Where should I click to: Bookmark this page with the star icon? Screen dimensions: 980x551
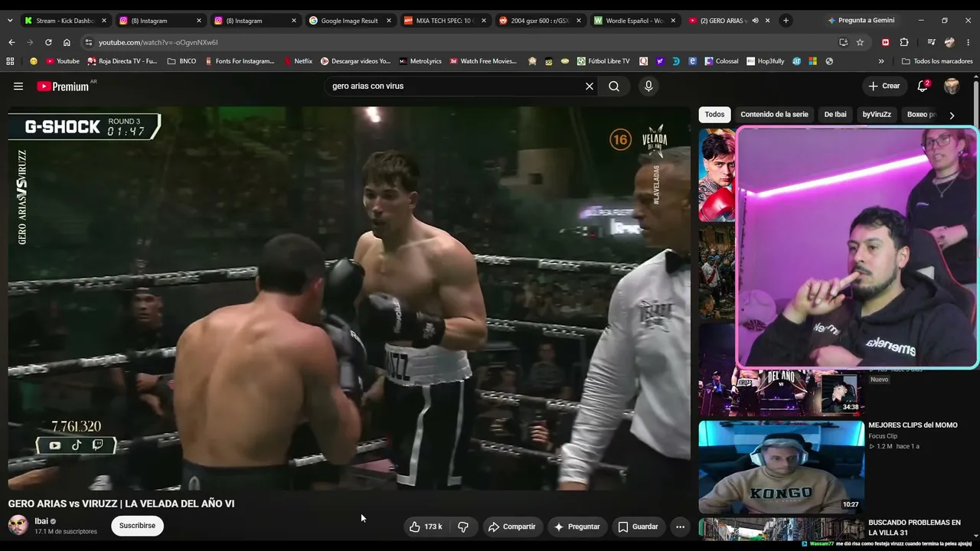tap(860, 42)
